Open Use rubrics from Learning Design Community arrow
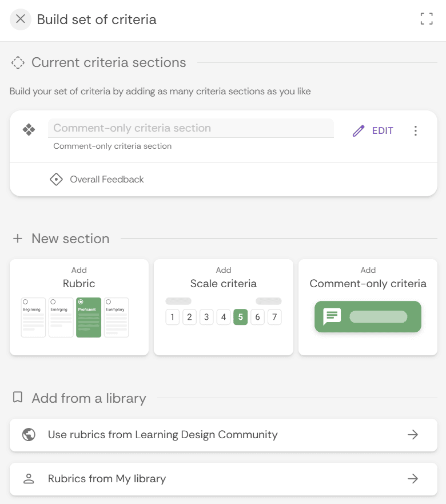This screenshot has width=446, height=504. 413,435
